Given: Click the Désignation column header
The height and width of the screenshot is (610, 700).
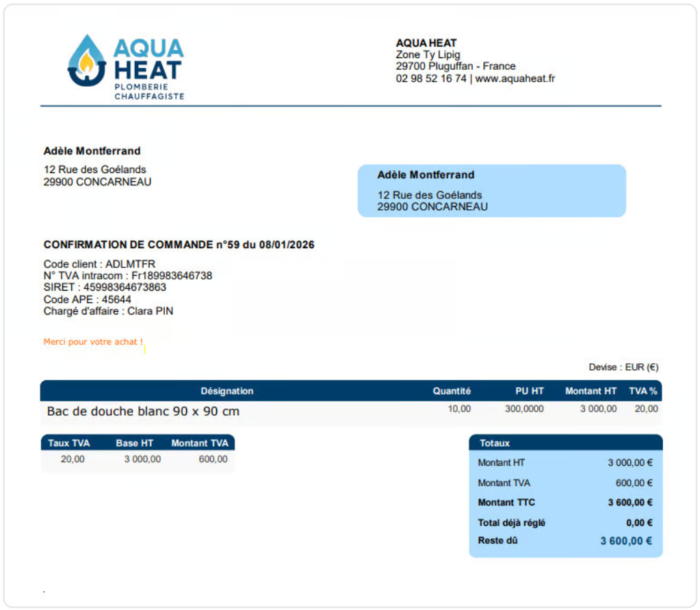Looking at the screenshot, I should (x=226, y=391).
